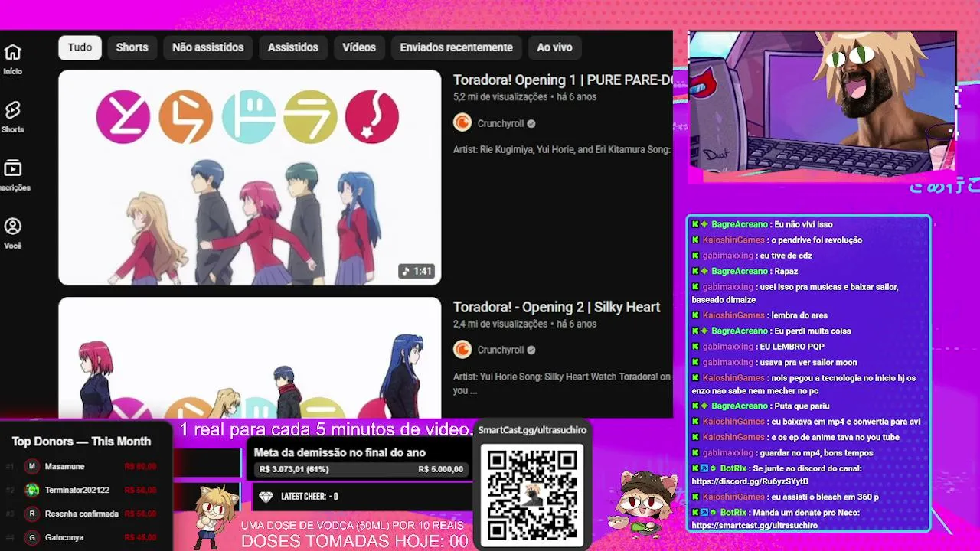Open the smartcast.gg/ultrasuchiro link in chat
Screen dimensions: 980x551
(x=754, y=526)
